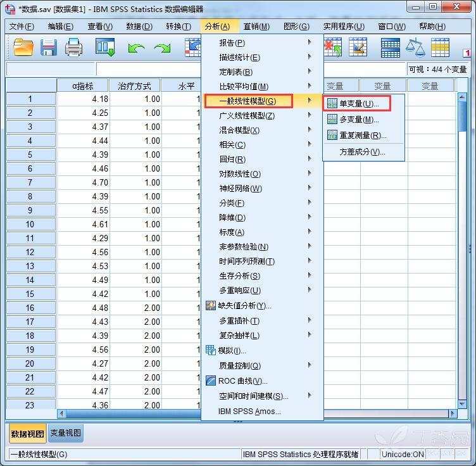Click the Recall dialog icon
This screenshot has width=476, height=466.
tap(105, 47)
